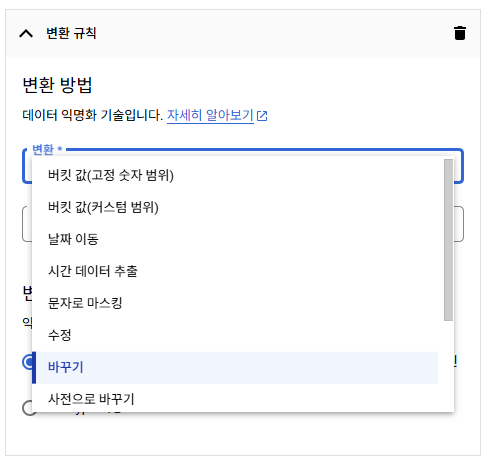Image resolution: width=489 pixels, height=462 pixels.
Task: Choose 문자로 마스킹 transformation
Action: (x=235, y=303)
